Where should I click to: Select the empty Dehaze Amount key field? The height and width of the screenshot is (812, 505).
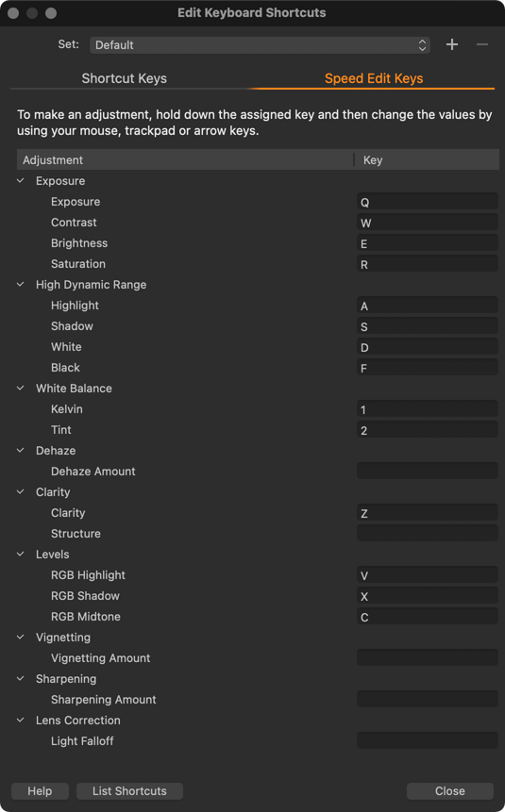428,472
